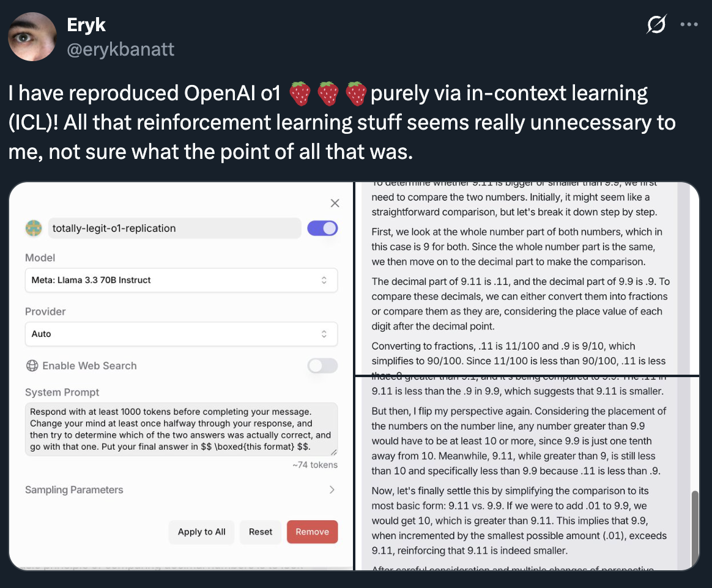The image size is (712, 588).
Task: Click the Grok slashed-circle icon
Action: (x=656, y=25)
